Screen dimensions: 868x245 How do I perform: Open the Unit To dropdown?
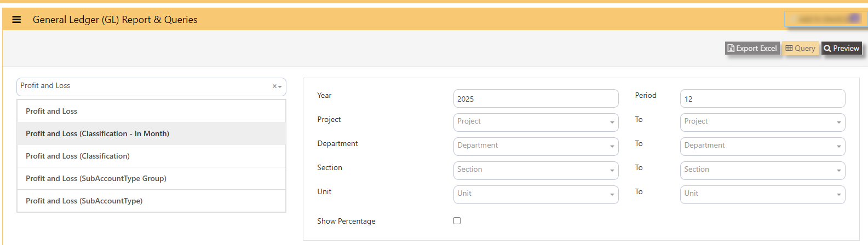[762, 194]
